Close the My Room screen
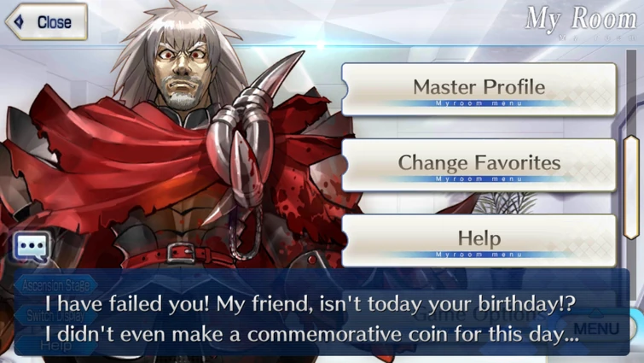The image size is (644, 363). point(46,22)
